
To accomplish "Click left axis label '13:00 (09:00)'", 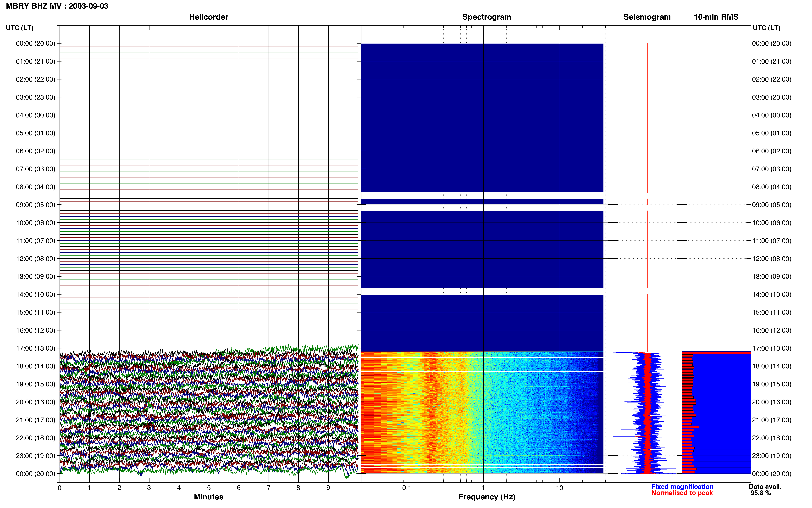I will [x=36, y=277].
